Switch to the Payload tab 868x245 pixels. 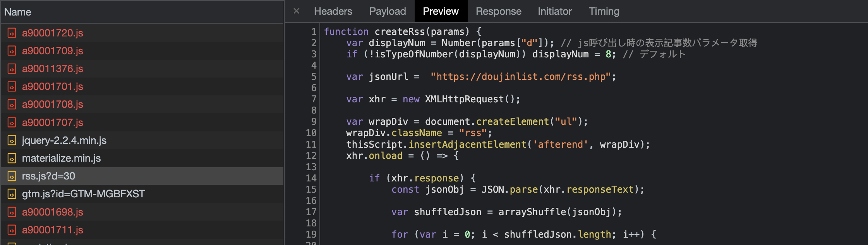(388, 11)
